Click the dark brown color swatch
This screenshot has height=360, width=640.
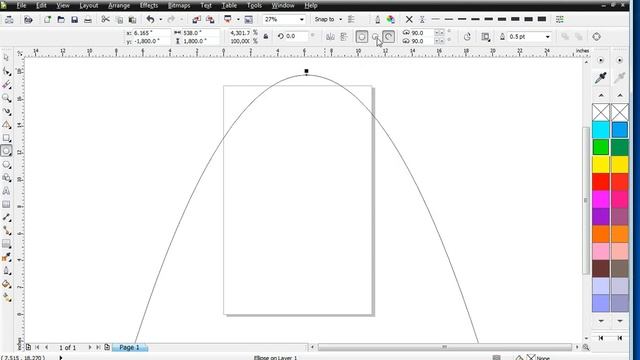(x=601, y=269)
